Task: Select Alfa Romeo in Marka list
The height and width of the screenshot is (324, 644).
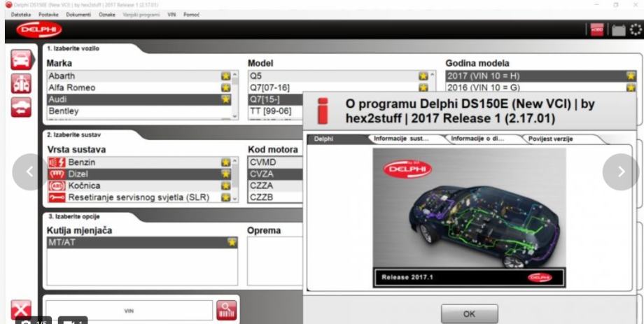Action: [x=139, y=87]
